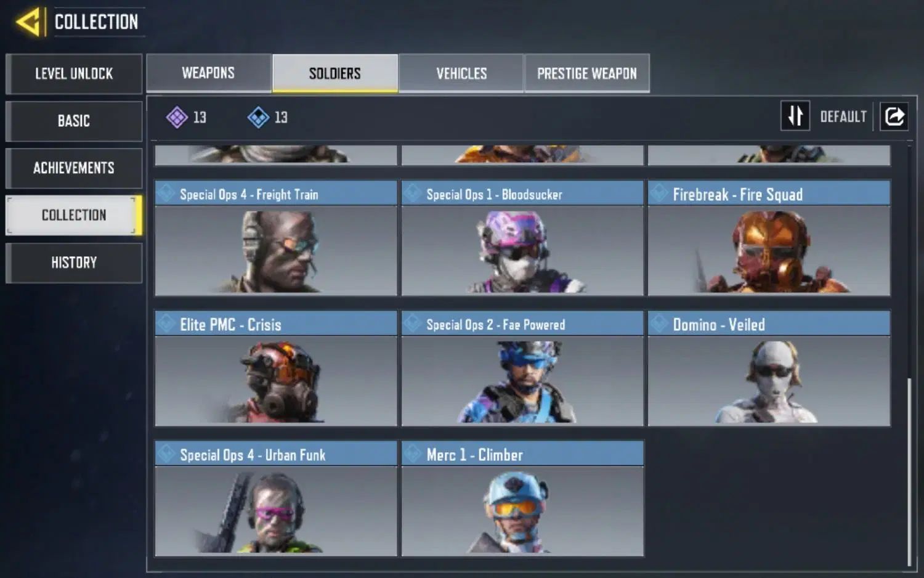Click rarity icon on Firebreak Fire Squad card
Viewport: 924px width, 578px height.
[x=659, y=193]
